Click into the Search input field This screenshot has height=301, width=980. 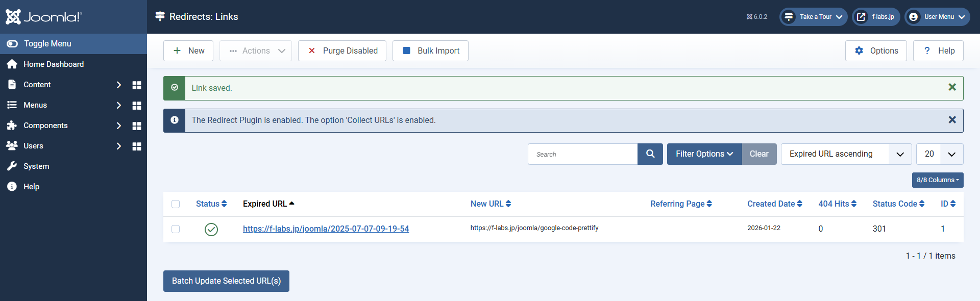(582, 154)
